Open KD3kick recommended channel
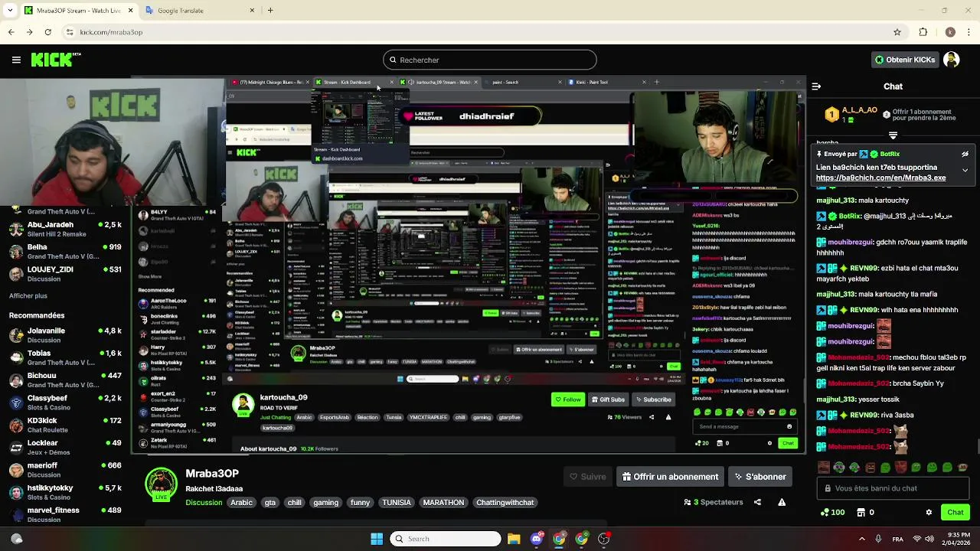The image size is (980, 551). point(65,425)
